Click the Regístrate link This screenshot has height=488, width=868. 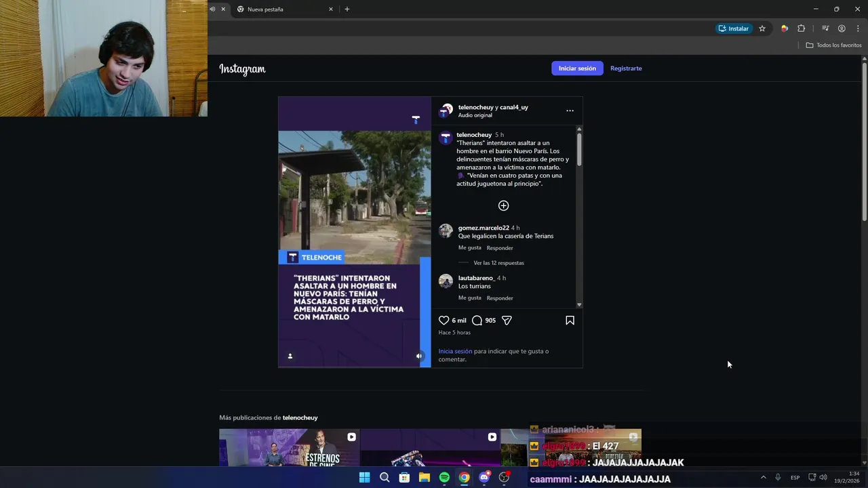pos(626,68)
